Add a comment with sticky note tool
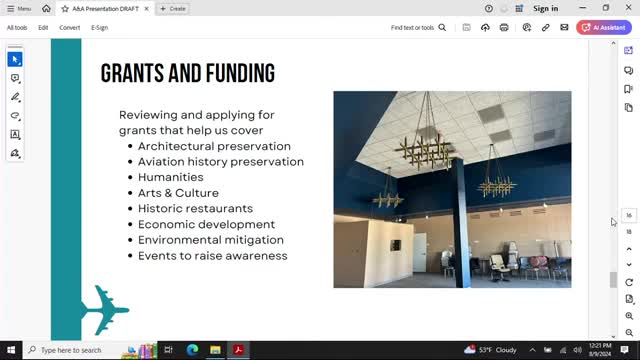This screenshot has width=640, height=360. tap(15, 78)
